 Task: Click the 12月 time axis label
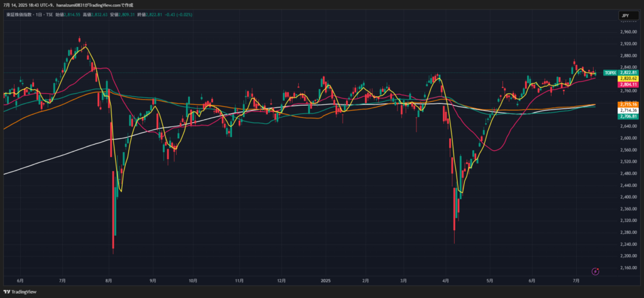coord(281,281)
